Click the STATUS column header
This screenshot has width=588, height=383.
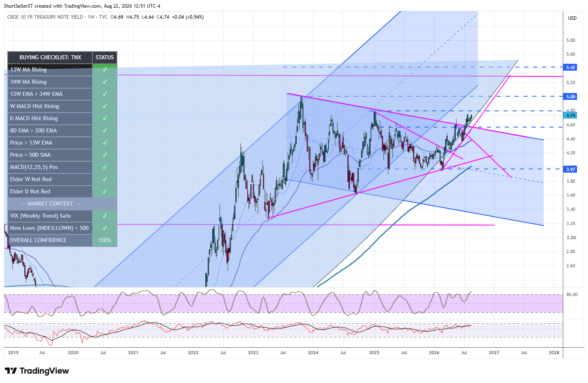click(x=105, y=57)
